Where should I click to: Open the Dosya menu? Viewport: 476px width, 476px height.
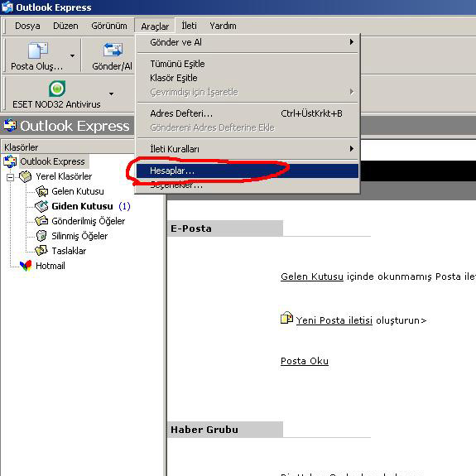(x=27, y=26)
